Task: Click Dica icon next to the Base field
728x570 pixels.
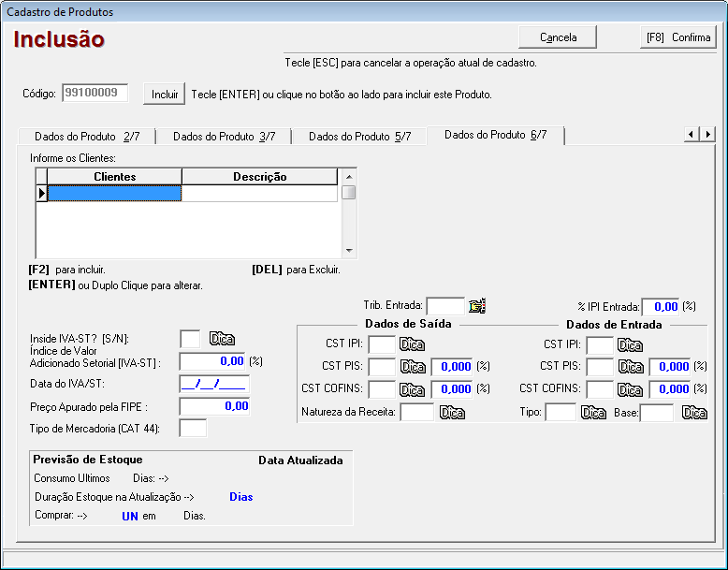Action: (x=694, y=412)
